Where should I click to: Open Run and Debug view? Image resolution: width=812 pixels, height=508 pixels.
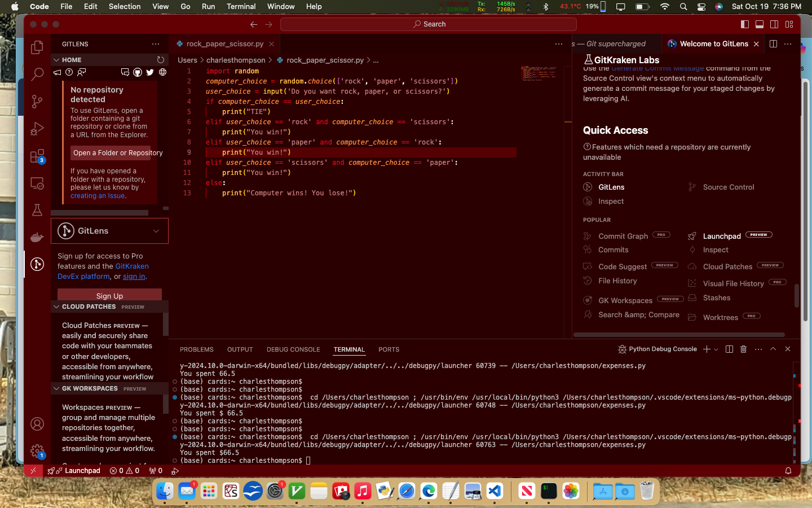pyautogui.click(x=37, y=129)
